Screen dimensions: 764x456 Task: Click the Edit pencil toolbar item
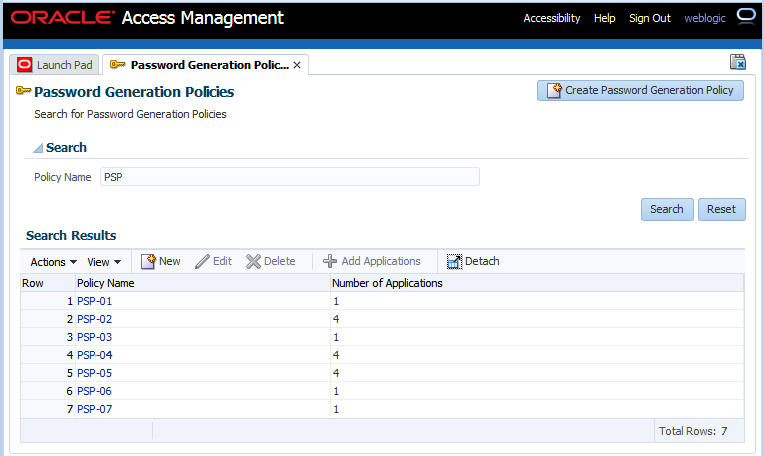[213, 261]
